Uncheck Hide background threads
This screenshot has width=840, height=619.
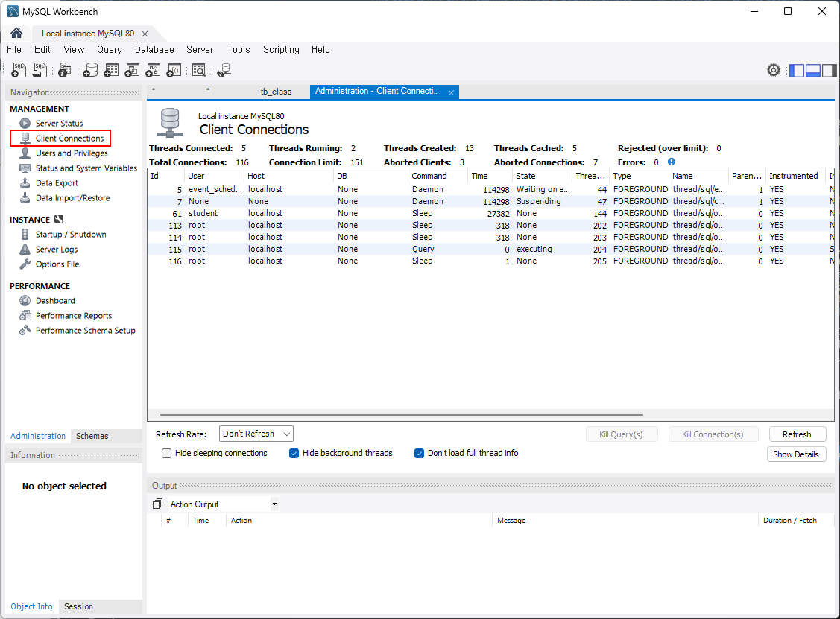point(294,453)
